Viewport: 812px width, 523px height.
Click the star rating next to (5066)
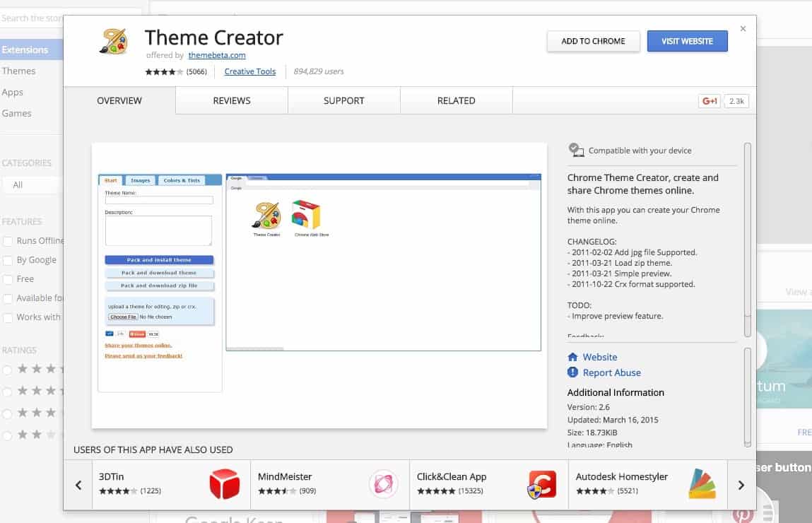pos(164,72)
